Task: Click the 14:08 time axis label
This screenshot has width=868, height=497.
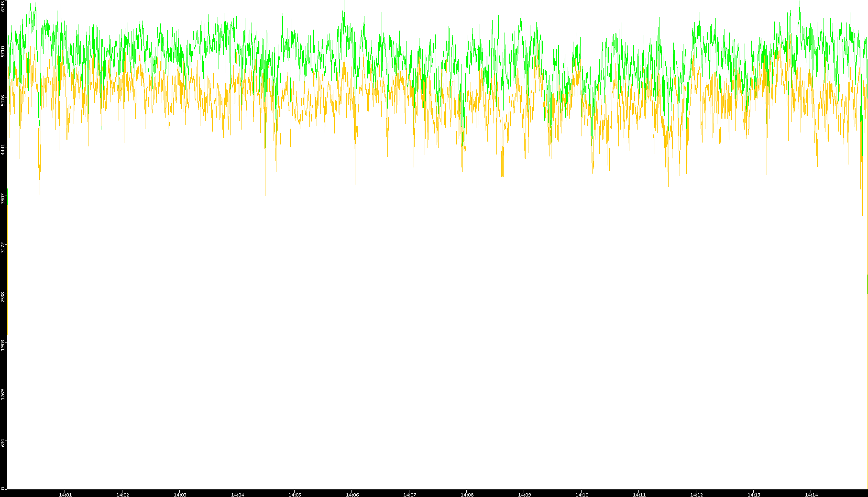Action: click(467, 495)
